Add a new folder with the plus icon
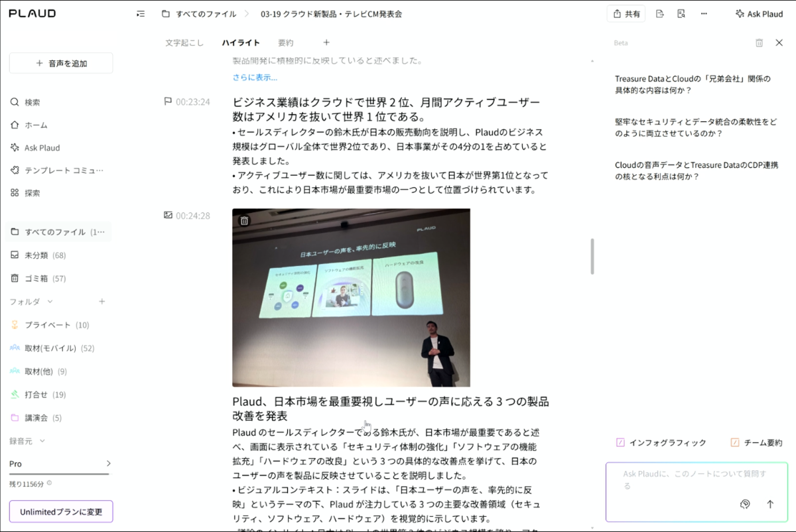796x532 pixels. [x=102, y=301]
